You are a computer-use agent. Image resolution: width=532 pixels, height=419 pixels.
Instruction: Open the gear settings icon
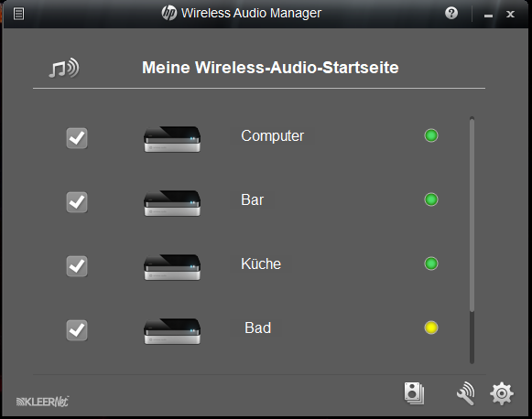click(502, 393)
